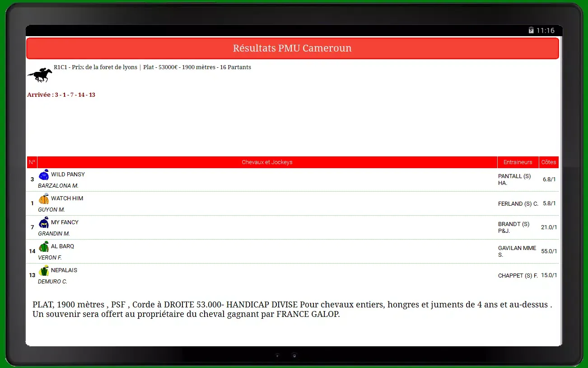Click trainer GAVILAN MME S.
Viewport: 588px width, 368px height.
click(x=517, y=251)
